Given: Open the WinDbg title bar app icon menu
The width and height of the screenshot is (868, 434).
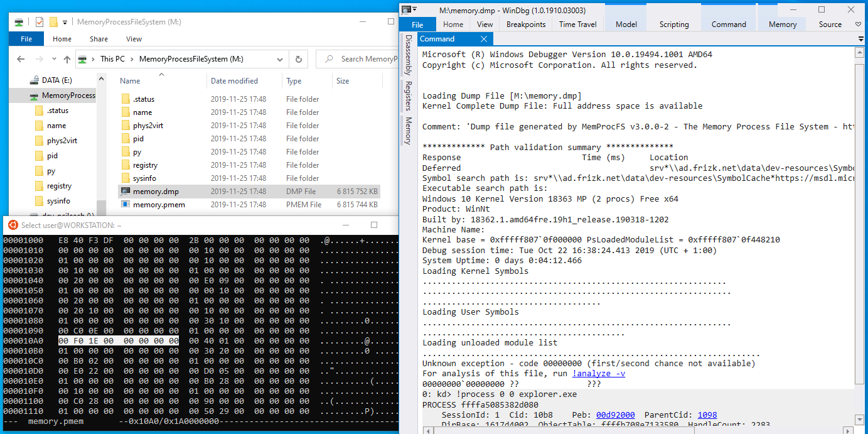Looking at the screenshot, I should [x=407, y=9].
